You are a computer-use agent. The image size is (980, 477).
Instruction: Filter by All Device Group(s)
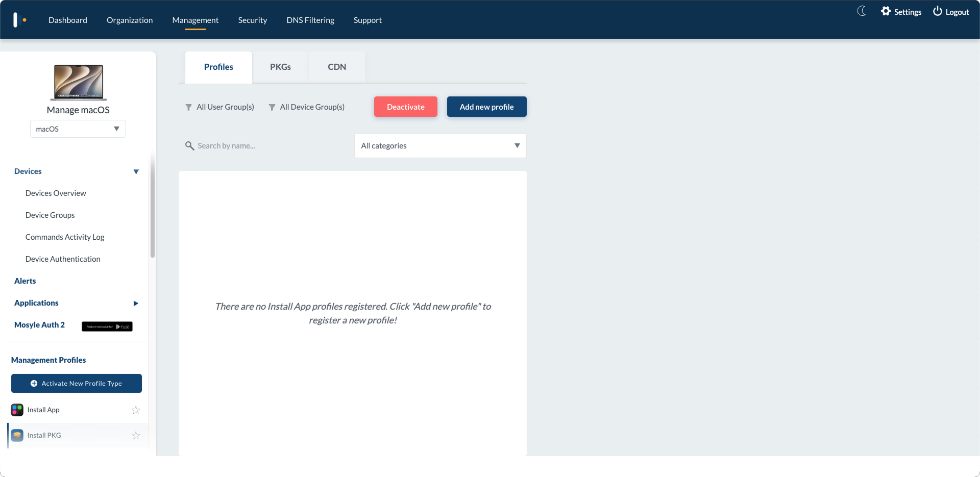click(x=312, y=107)
